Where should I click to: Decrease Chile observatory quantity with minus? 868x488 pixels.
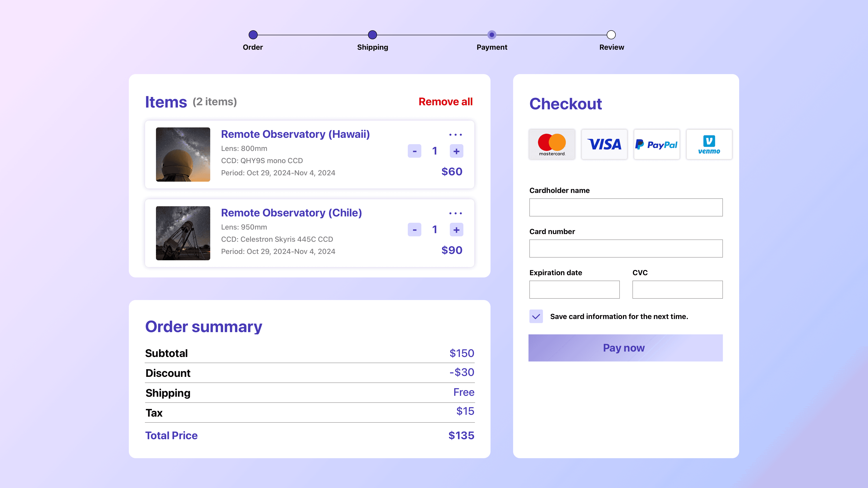(x=415, y=230)
